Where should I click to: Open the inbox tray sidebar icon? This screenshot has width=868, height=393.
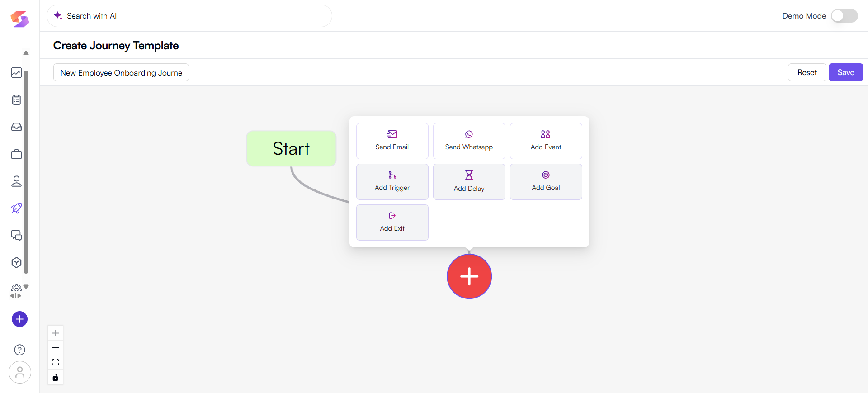(16, 127)
